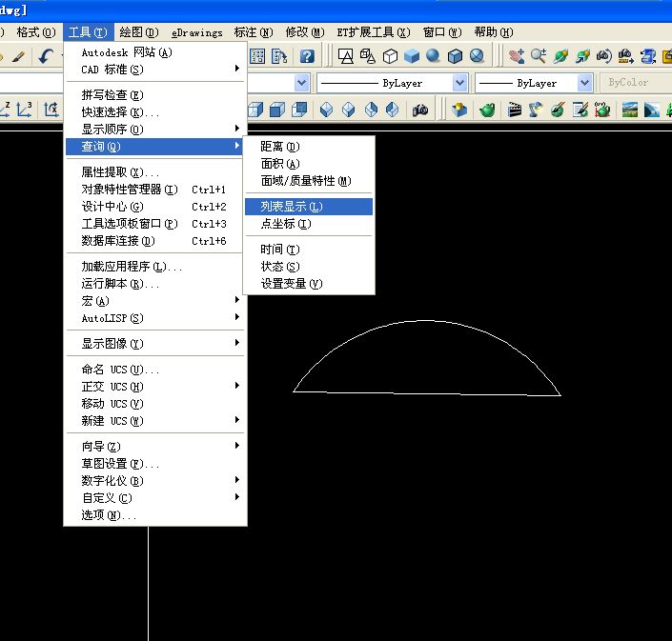Click the 3-point UCS axis icon
This screenshot has width=672, height=641.
point(24,110)
